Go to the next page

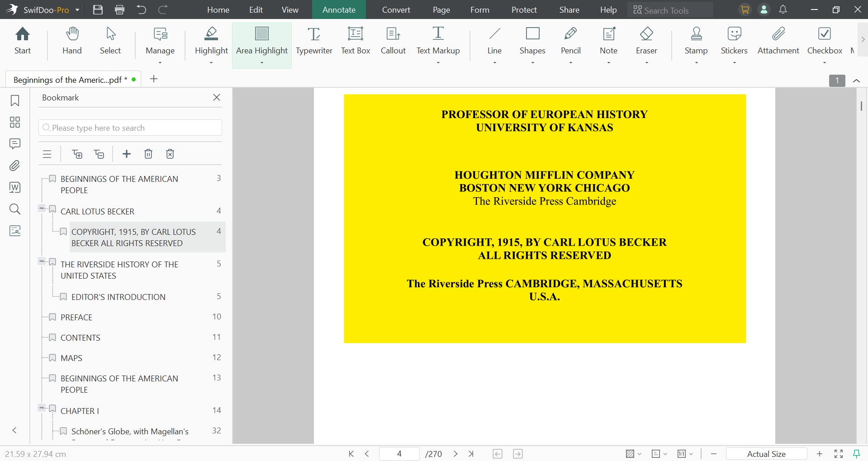455,454
